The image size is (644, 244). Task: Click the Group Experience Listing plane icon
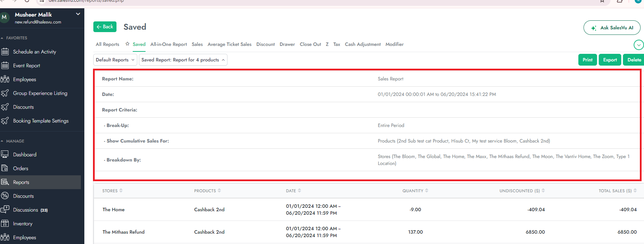(5, 93)
